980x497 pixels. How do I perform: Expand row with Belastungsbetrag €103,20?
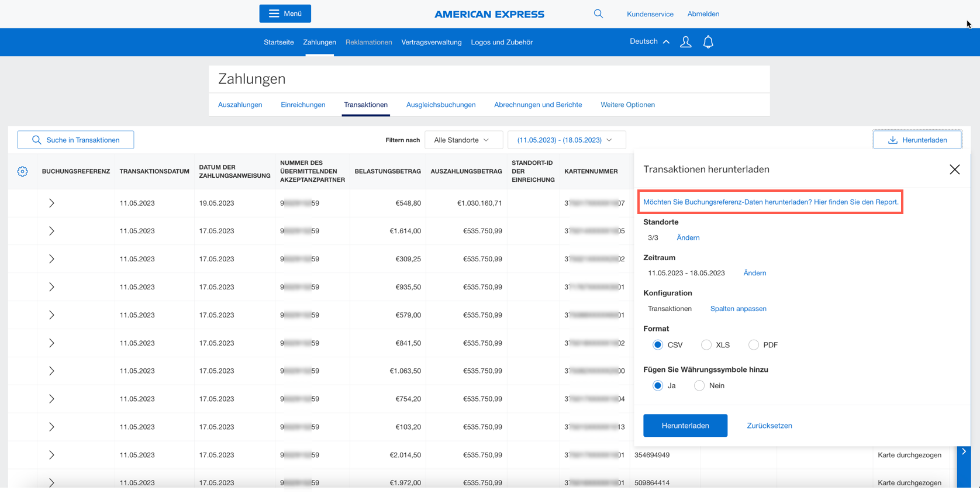[51, 427]
